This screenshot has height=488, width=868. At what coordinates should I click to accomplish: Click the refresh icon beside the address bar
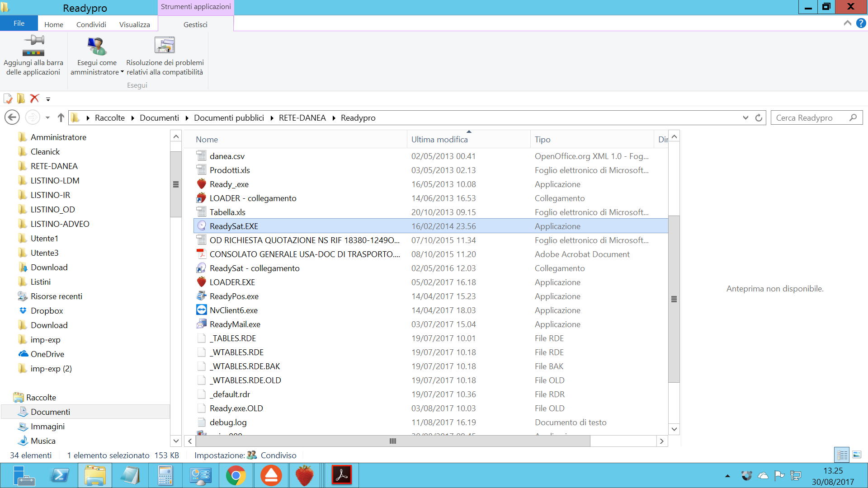click(x=759, y=118)
